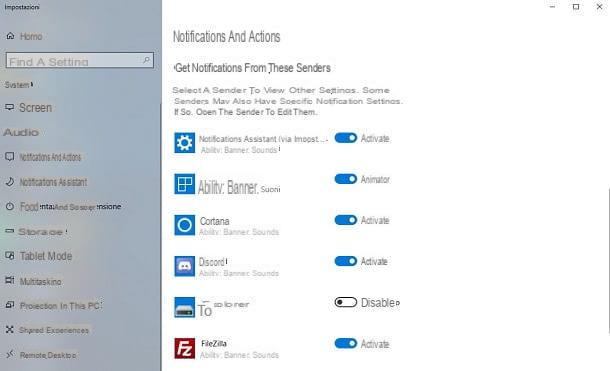Open the disabled drive app icon
The image size is (610, 371).
(184, 307)
